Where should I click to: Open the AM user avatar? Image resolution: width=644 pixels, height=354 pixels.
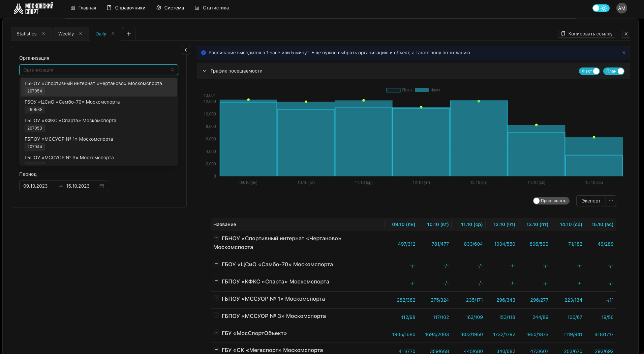click(621, 8)
